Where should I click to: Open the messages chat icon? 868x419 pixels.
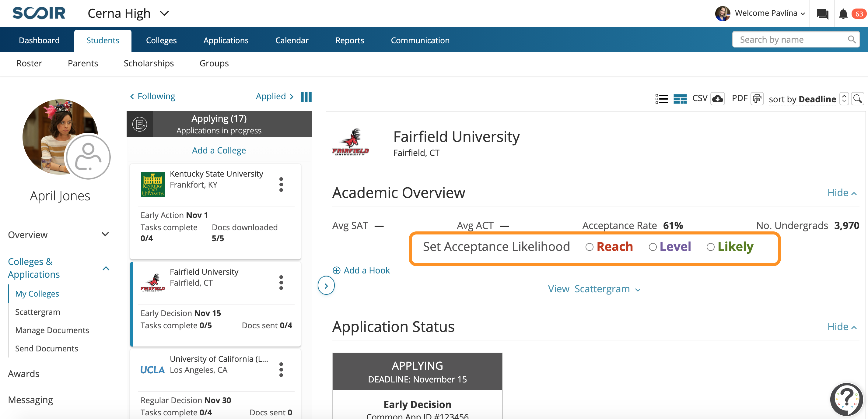click(x=823, y=14)
